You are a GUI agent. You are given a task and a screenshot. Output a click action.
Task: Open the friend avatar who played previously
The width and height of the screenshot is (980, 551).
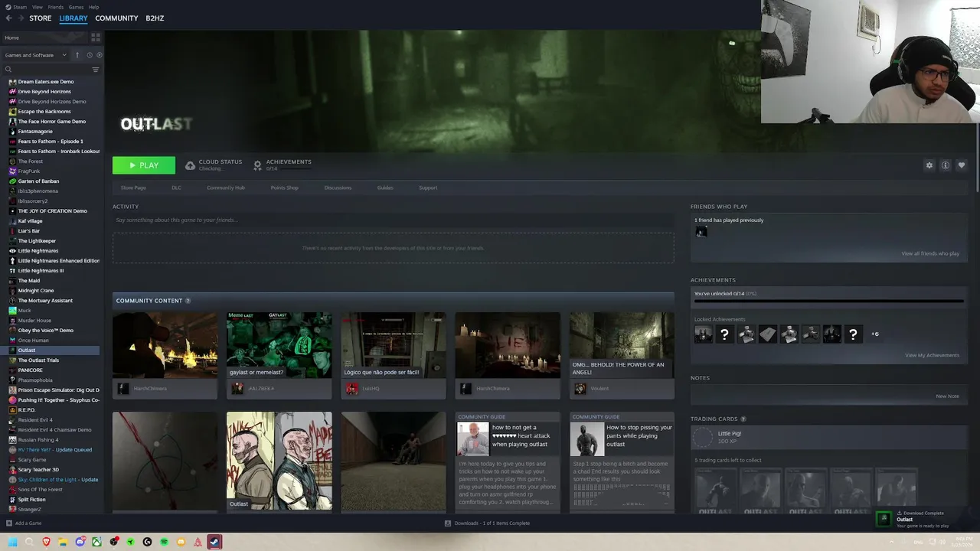[701, 232]
